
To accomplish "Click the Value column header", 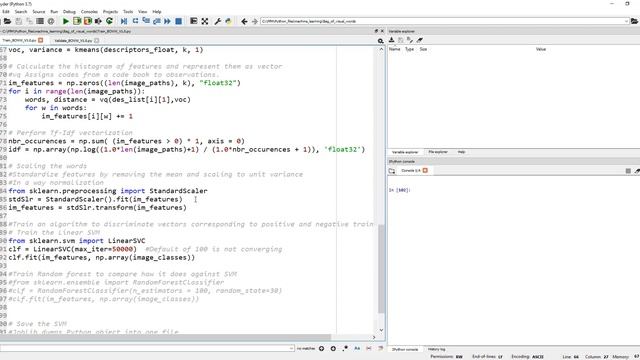I will (541, 49).
